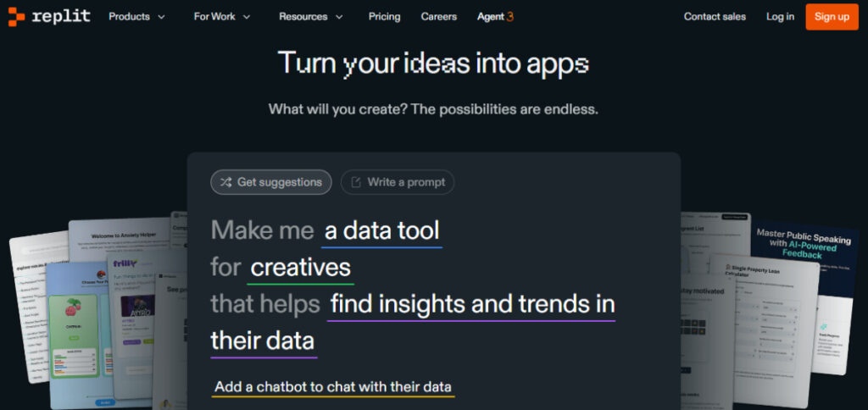This screenshot has height=410, width=868.
Task: Open the For Work dropdown menu
Action: pyautogui.click(x=222, y=17)
